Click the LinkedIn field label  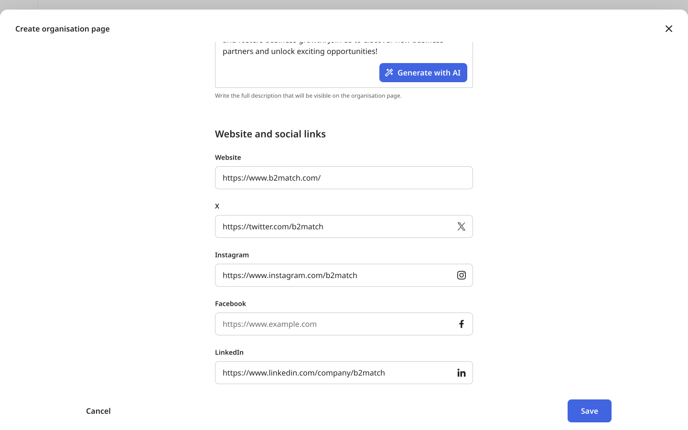(229, 352)
